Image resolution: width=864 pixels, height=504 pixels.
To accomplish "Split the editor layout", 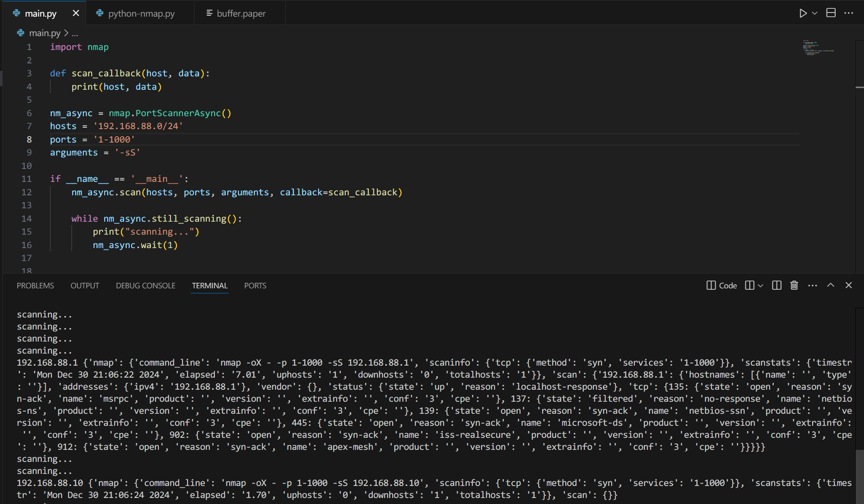I will [831, 13].
